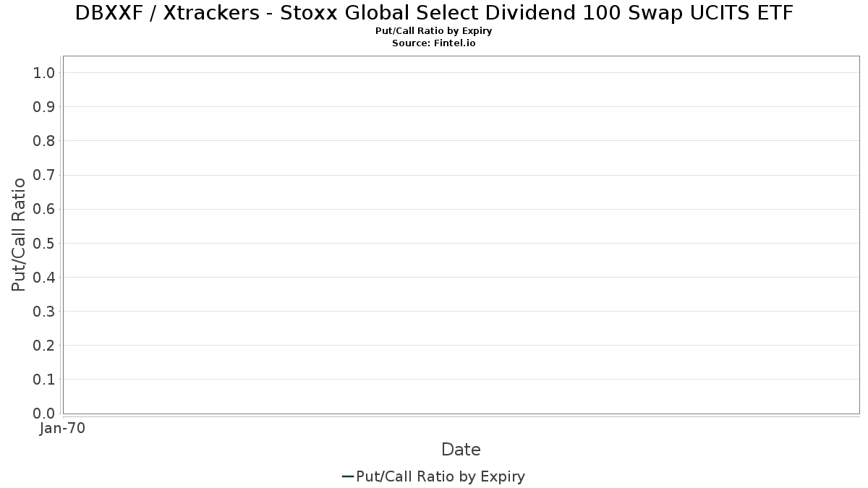Click the 0.7 y-axis tick label

[44, 175]
